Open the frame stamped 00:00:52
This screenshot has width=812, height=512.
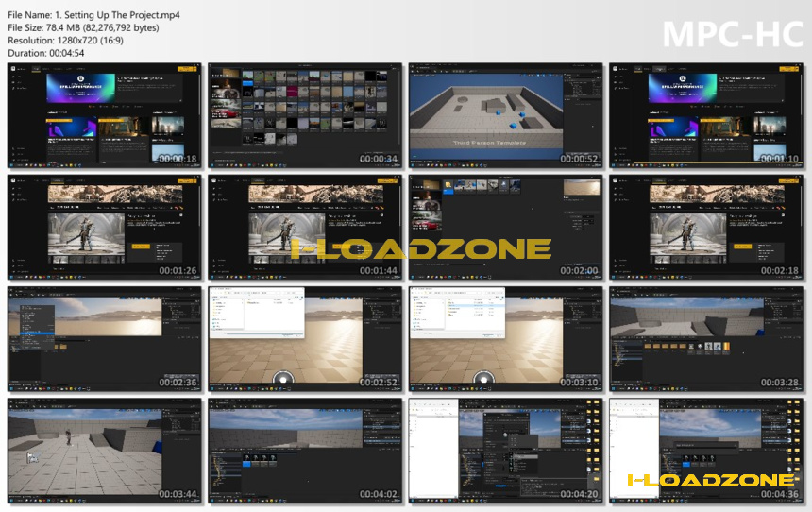click(x=505, y=115)
